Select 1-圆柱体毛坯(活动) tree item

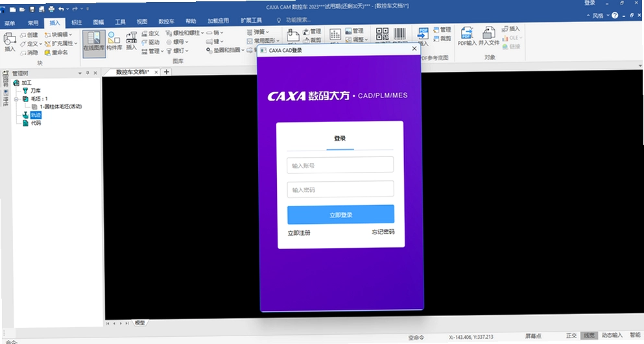[57, 106]
